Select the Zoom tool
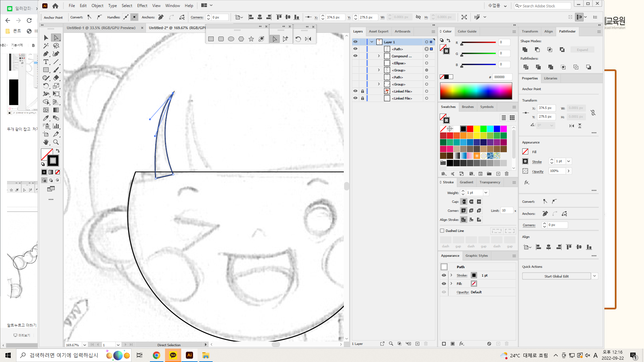 (56, 142)
